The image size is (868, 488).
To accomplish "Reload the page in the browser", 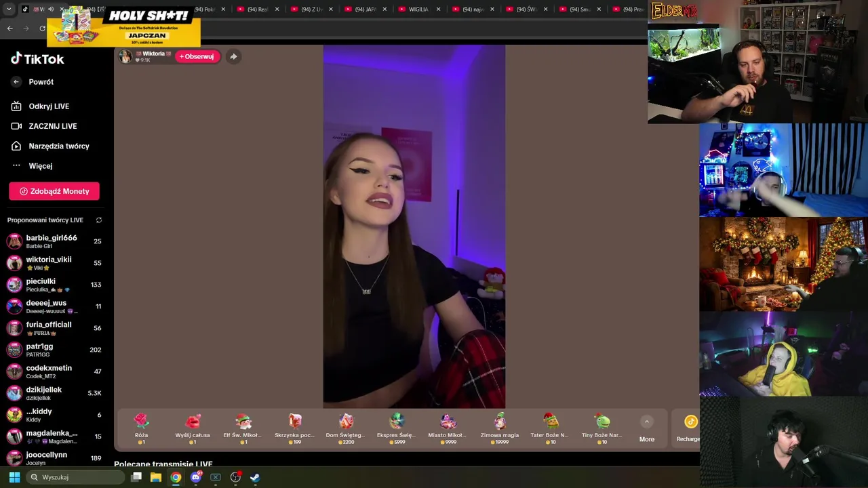I will [x=42, y=28].
